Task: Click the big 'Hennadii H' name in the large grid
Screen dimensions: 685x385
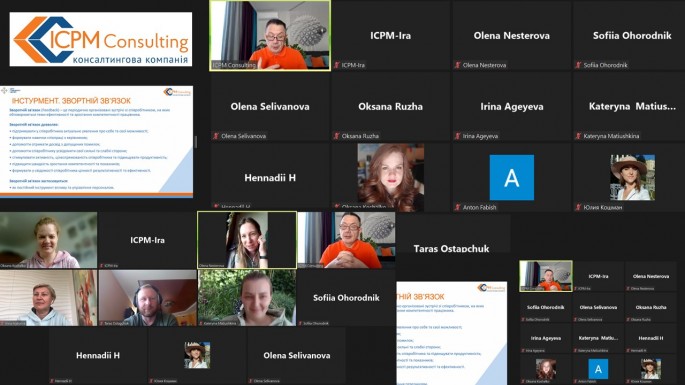Action: [x=270, y=177]
